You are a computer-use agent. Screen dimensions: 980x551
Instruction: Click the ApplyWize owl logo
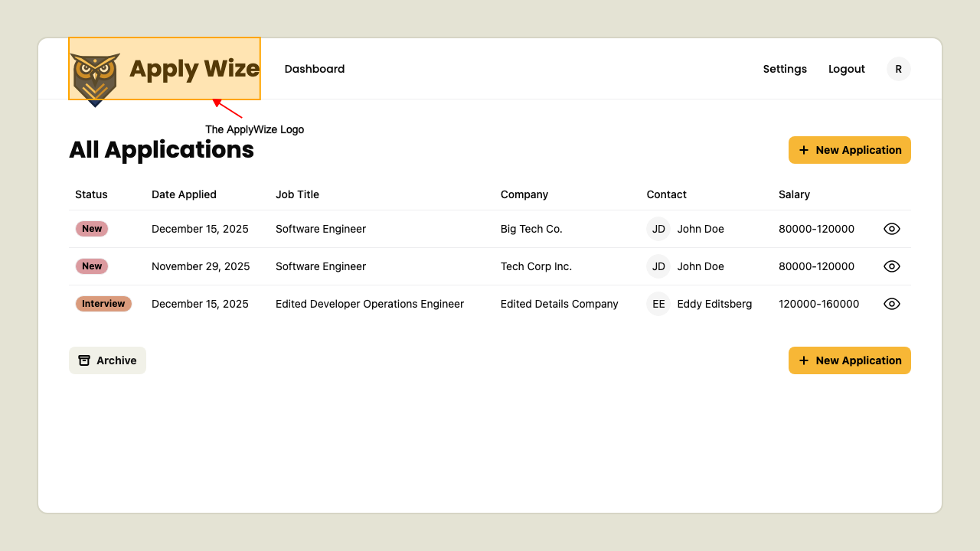[96, 76]
